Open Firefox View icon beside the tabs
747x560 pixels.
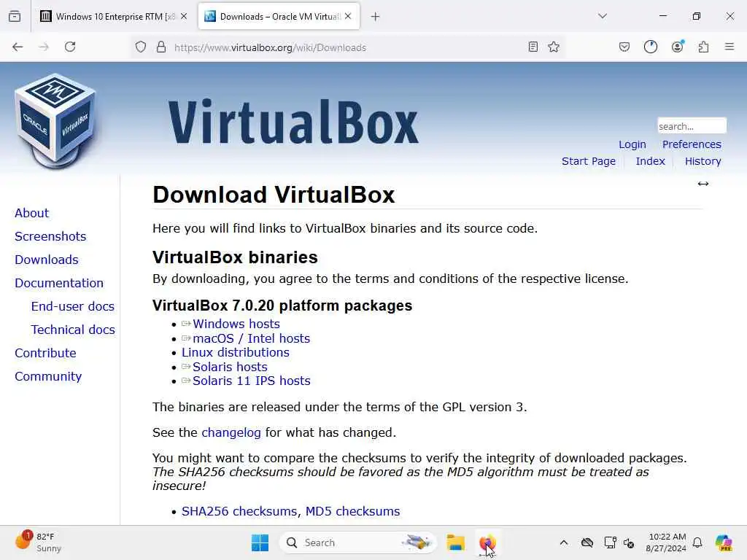pyautogui.click(x=15, y=16)
